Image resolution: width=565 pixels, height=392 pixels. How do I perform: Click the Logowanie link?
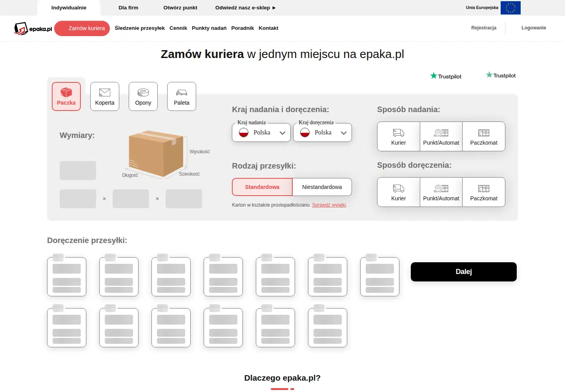point(534,28)
